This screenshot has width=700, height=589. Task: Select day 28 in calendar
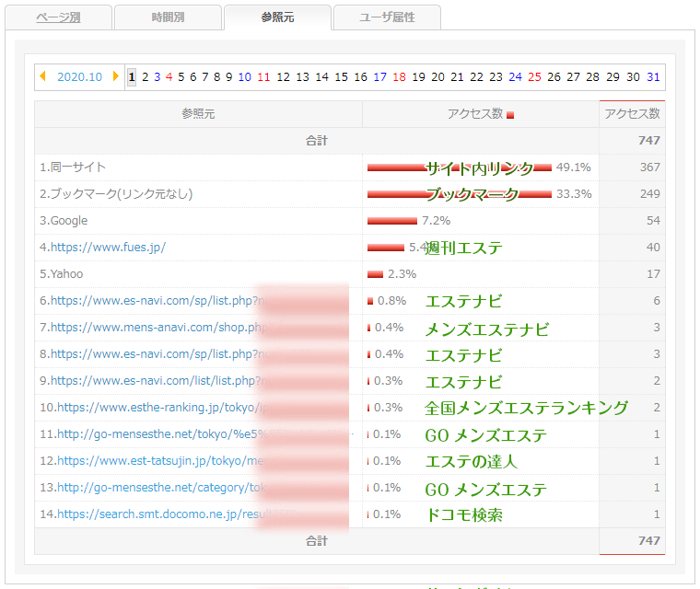click(592, 76)
